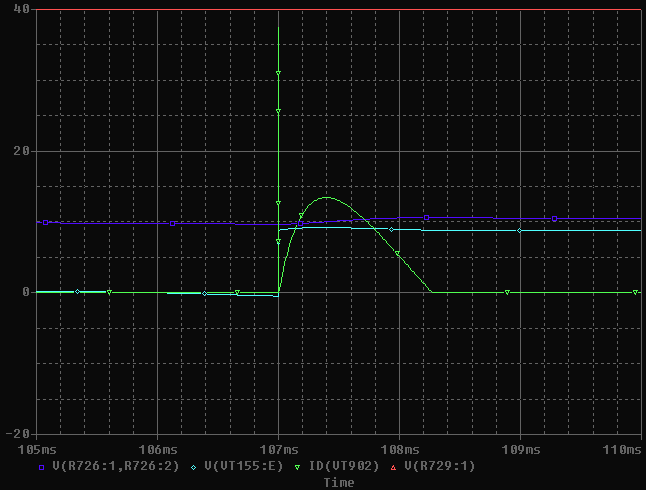Click the 40 y-axis label
This screenshot has height=490, width=646.
coord(21,9)
